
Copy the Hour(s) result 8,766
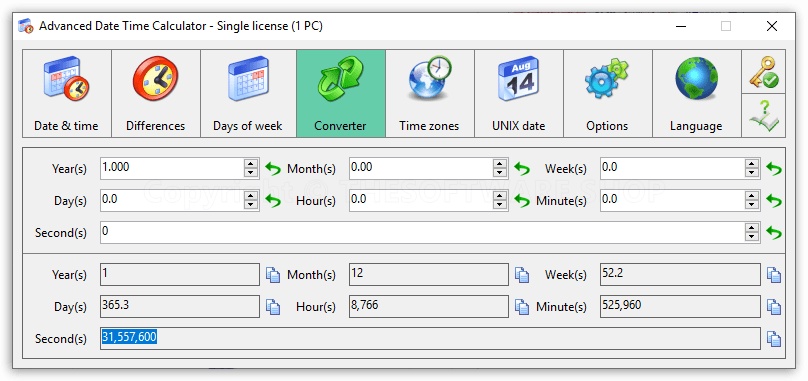tap(522, 307)
